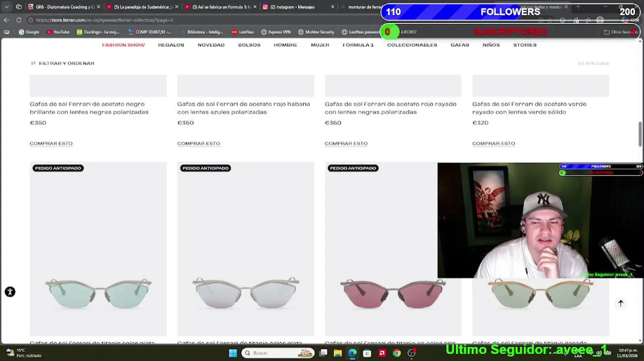
Task: Open the Mujer menu
Action: tap(320, 45)
